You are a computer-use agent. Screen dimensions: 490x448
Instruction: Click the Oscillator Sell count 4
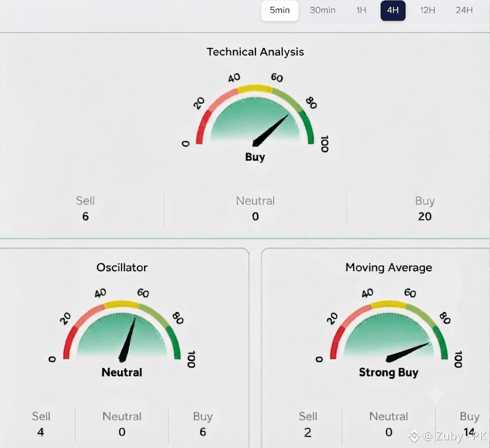tap(41, 432)
